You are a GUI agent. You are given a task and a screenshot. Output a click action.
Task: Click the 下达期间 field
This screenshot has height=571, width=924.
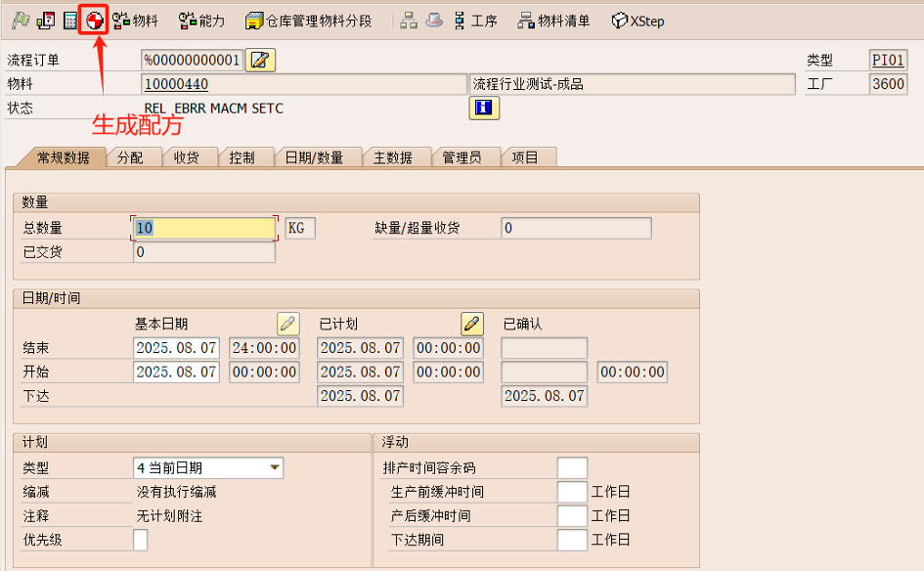pyautogui.click(x=572, y=540)
